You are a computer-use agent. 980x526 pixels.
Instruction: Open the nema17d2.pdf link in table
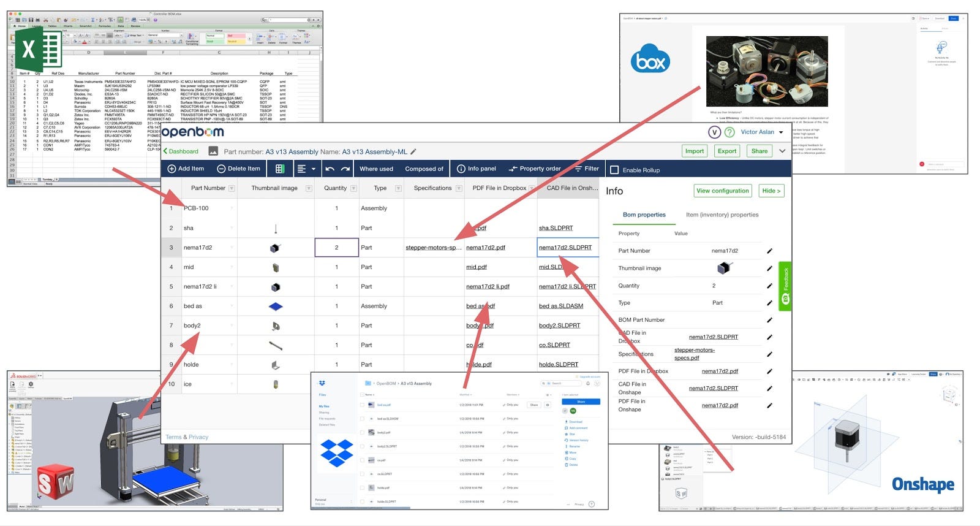[x=486, y=248]
